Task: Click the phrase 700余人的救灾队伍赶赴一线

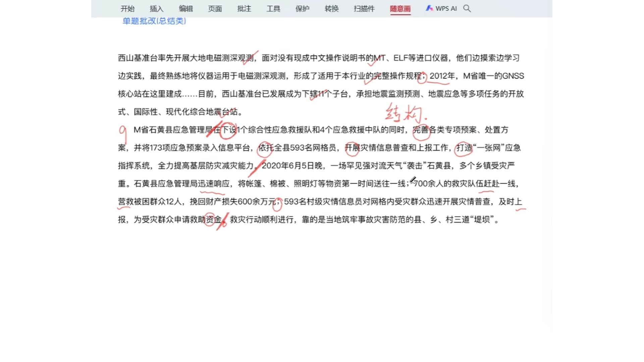Action: [465, 184]
